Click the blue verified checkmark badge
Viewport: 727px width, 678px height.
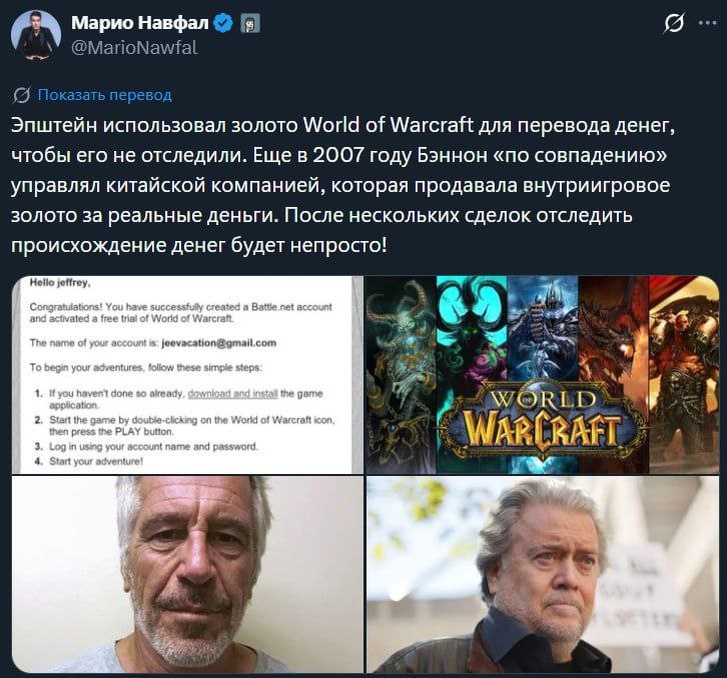coord(225,23)
